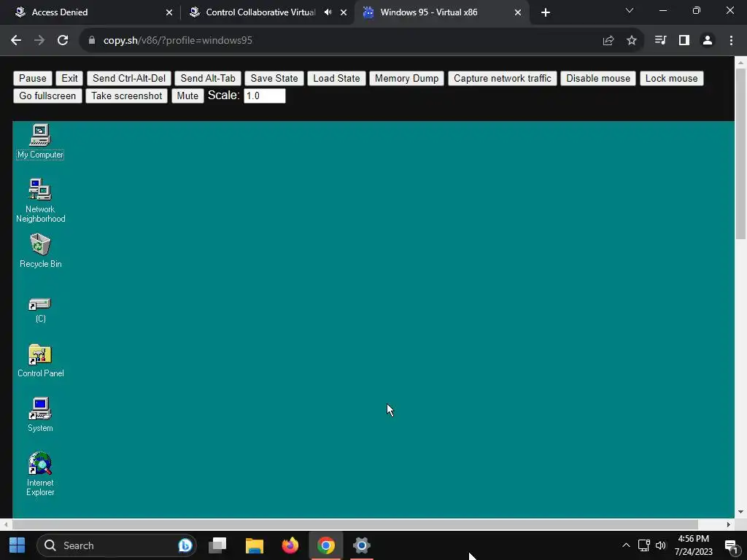Open Bing chat icon in search
Image resolution: width=747 pixels, height=560 pixels.
tap(185, 545)
